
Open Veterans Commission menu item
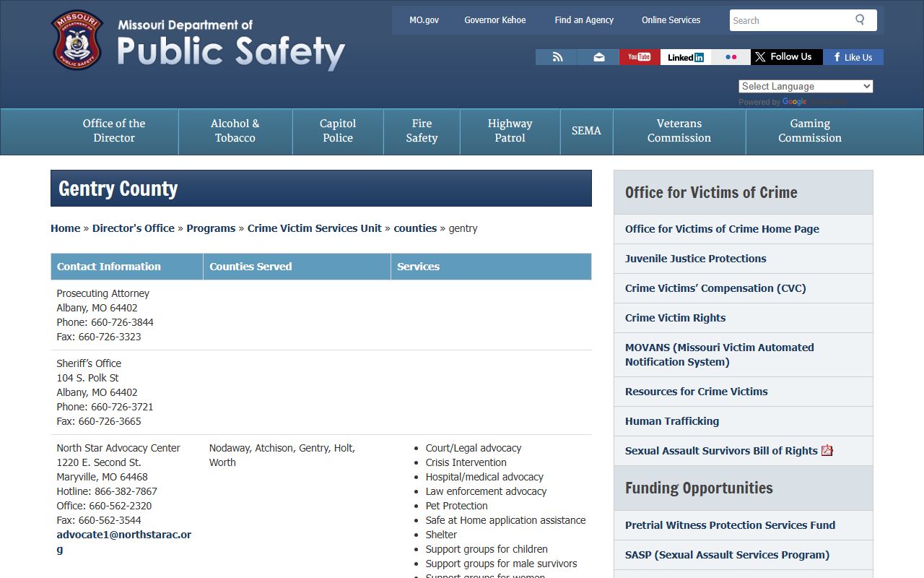[679, 131]
